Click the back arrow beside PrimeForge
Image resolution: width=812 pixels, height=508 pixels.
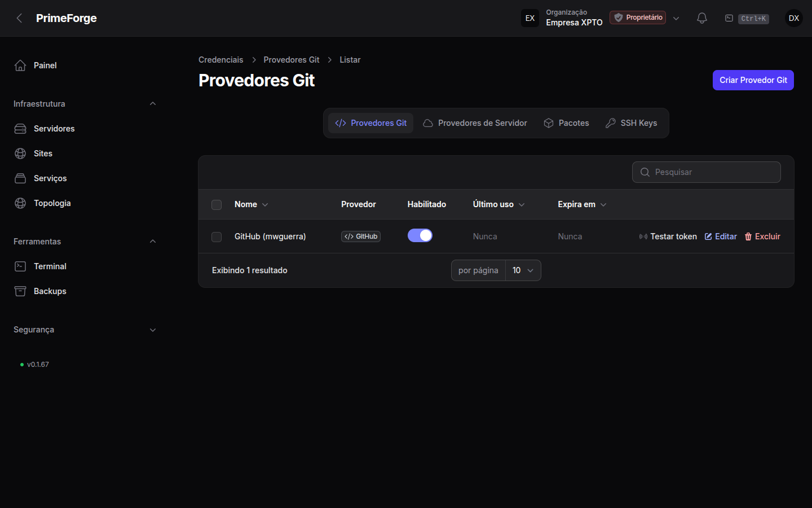[19, 18]
